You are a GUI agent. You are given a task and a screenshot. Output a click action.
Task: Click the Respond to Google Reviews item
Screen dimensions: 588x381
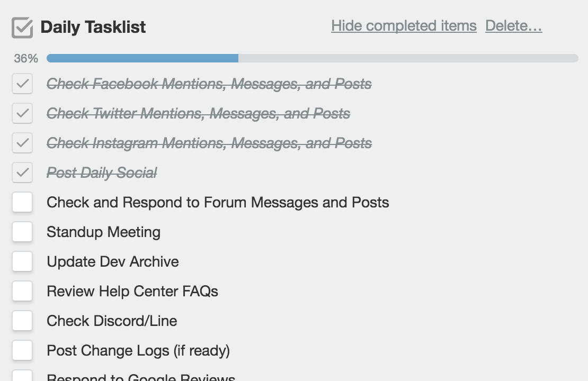click(x=141, y=377)
